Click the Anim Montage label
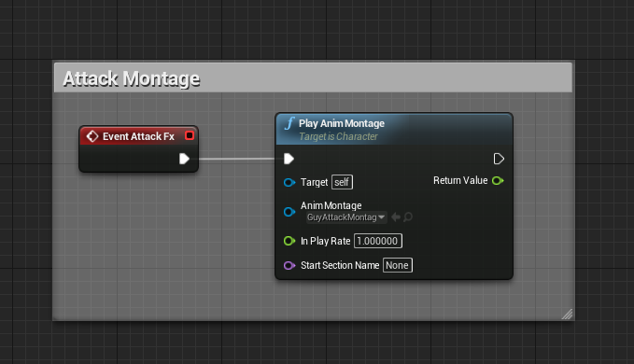 [331, 205]
